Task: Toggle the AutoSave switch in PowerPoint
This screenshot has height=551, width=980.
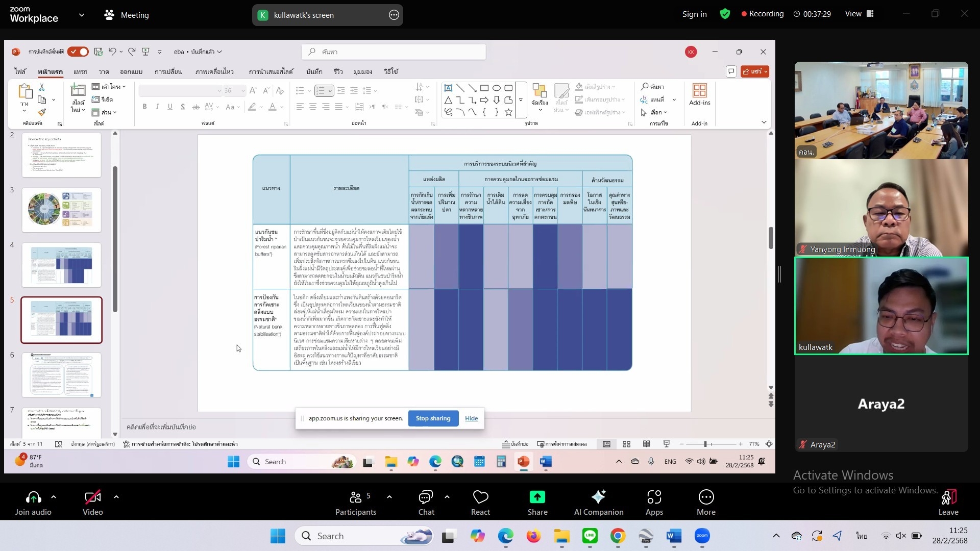Action: point(79,52)
